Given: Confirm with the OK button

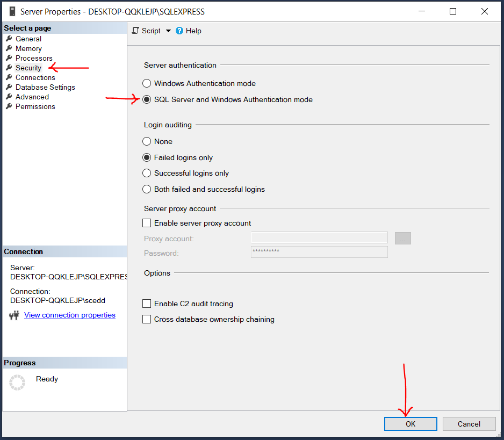Looking at the screenshot, I should [411, 424].
